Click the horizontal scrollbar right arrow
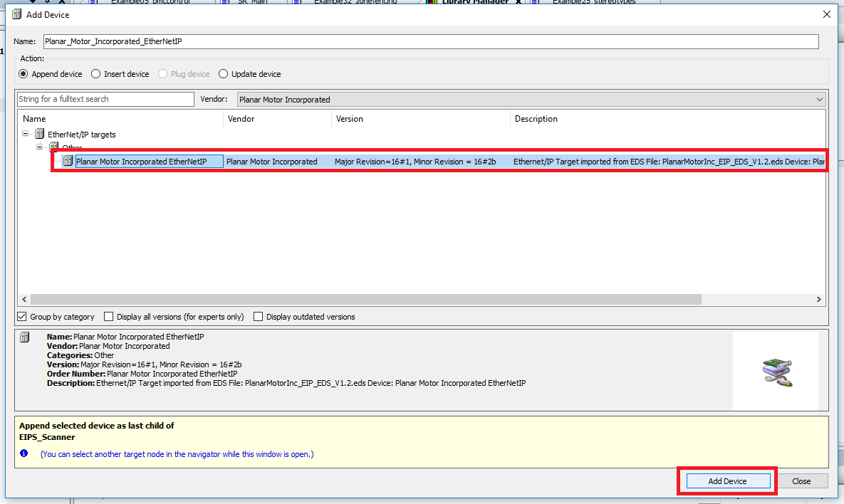Screen dimensions: 844x504 [819, 300]
